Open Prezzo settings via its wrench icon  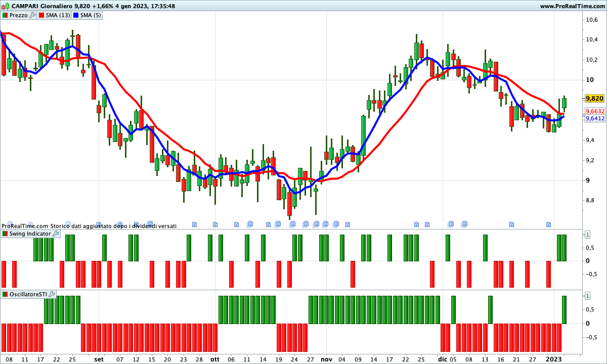tap(33, 15)
